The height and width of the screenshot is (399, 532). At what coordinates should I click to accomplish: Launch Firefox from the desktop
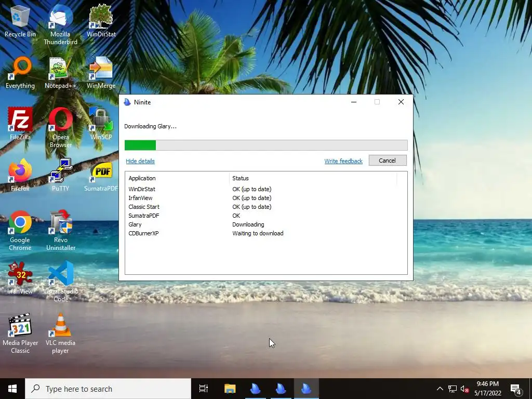(x=20, y=176)
